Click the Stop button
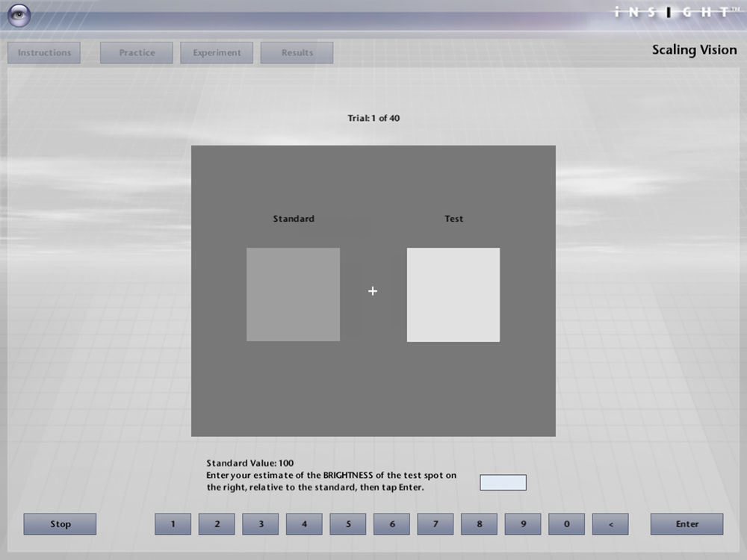This screenshot has width=747, height=560. [x=60, y=524]
